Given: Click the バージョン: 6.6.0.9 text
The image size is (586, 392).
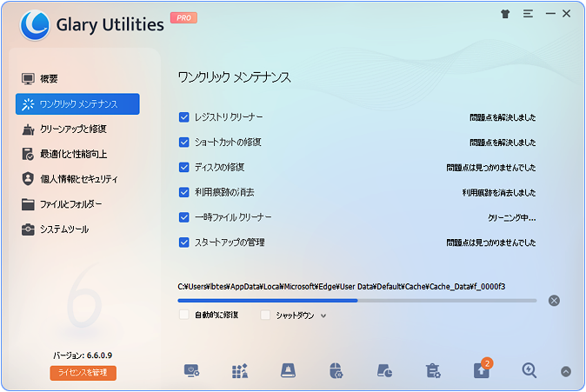Looking at the screenshot, I should point(83,355).
